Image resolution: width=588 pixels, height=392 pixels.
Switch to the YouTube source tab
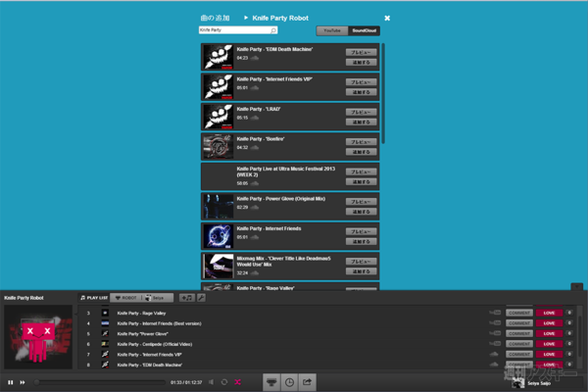(332, 30)
